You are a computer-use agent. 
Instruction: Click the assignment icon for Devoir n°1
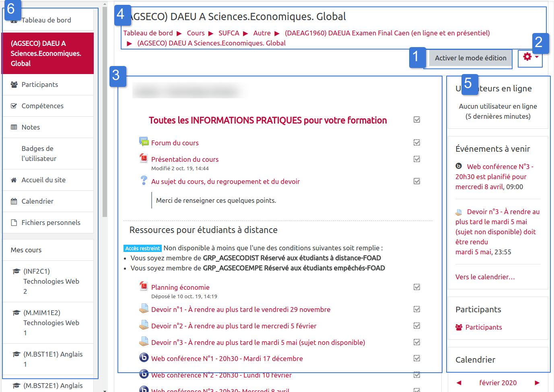tap(144, 309)
